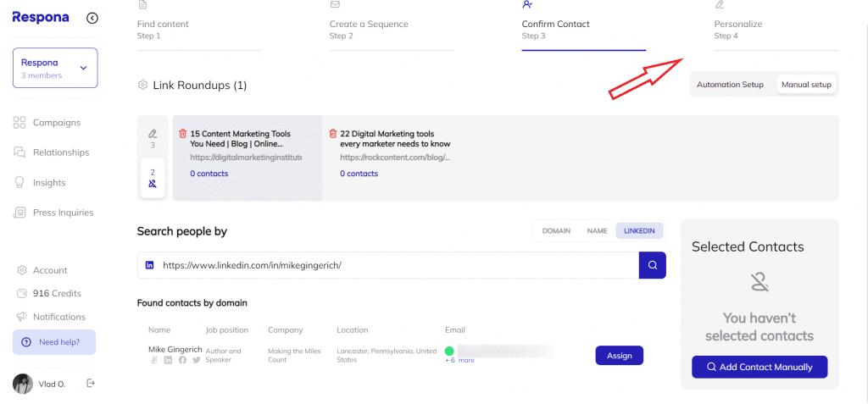Click the Need help? button
This screenshot has height=404, width=868.
pos(54,342)
